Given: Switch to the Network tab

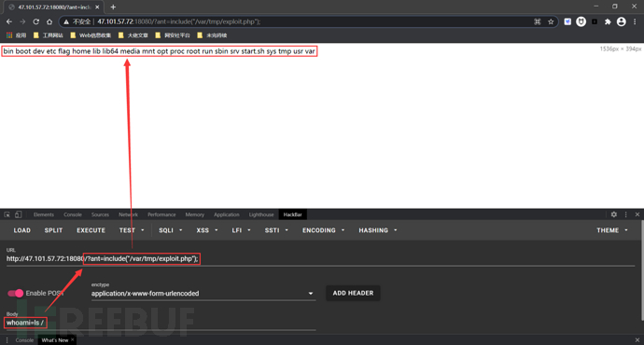Looking at the screenshot, I should pyautogui.click(x=128, y=214).
